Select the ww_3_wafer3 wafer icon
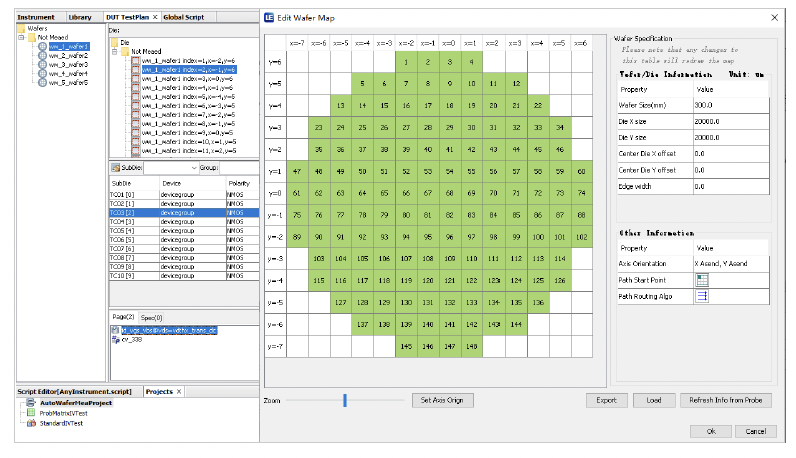This screenshot has height=458, width=796. 43,64
